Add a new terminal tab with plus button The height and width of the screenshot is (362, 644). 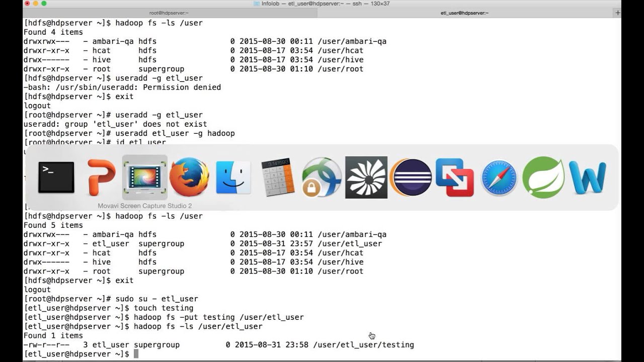[618, 13]
